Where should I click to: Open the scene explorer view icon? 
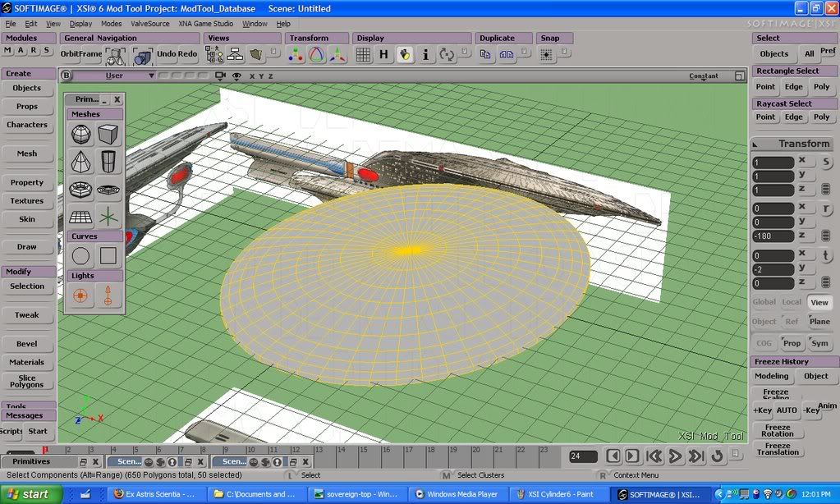214,55
